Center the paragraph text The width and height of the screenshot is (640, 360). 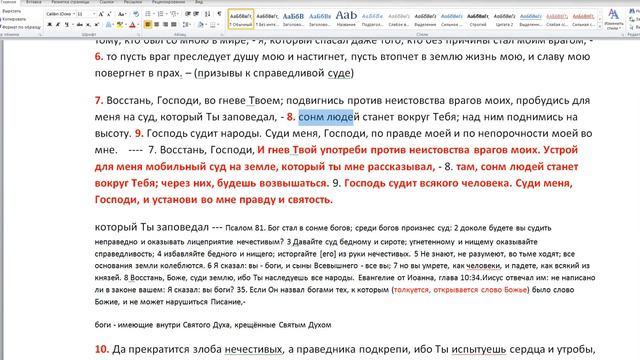point(156,24)
